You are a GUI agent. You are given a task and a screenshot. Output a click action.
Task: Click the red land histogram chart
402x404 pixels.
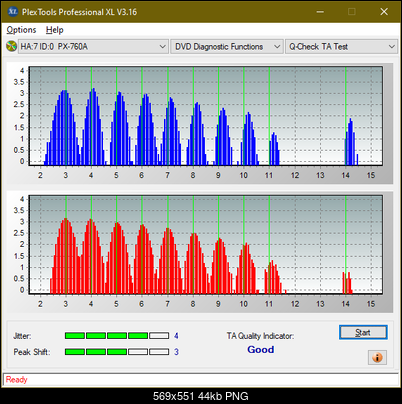[x=206, y=245]
